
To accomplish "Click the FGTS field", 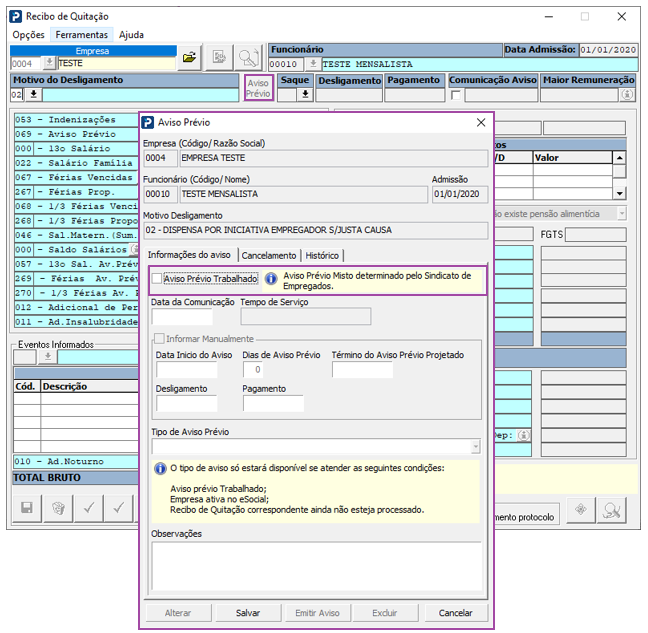I will pos(596,235).
